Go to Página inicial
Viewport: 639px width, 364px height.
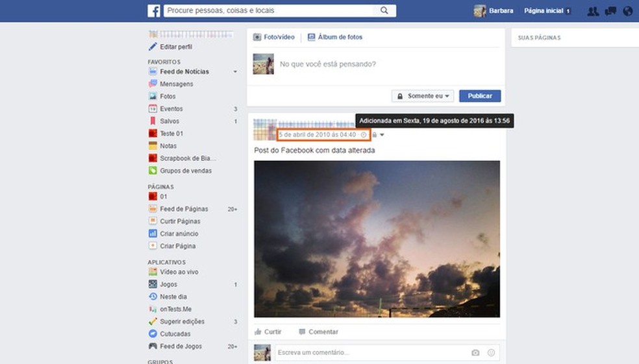(544, 11)
